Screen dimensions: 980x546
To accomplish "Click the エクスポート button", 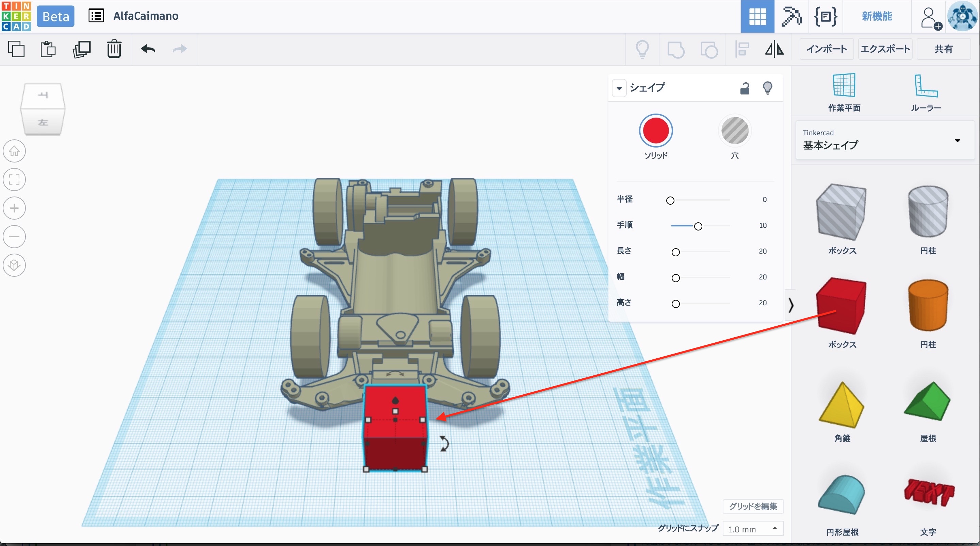I will tap(885, 49).
